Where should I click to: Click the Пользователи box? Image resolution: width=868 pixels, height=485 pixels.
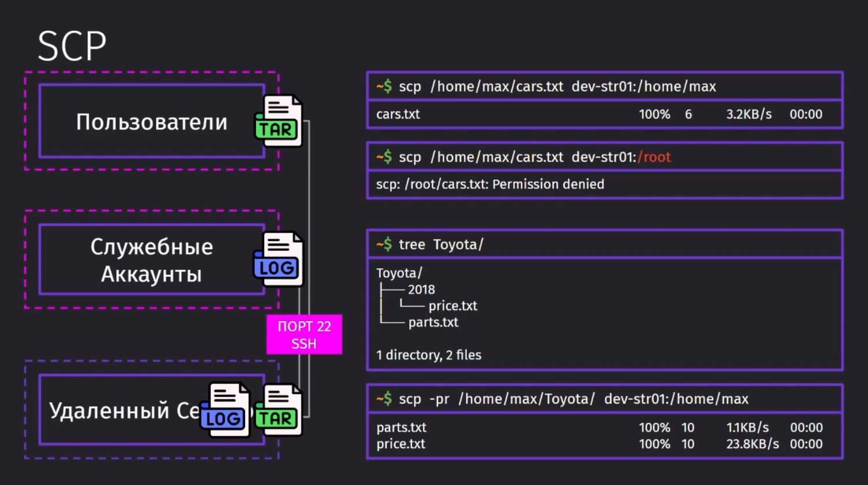pos(152,121)
